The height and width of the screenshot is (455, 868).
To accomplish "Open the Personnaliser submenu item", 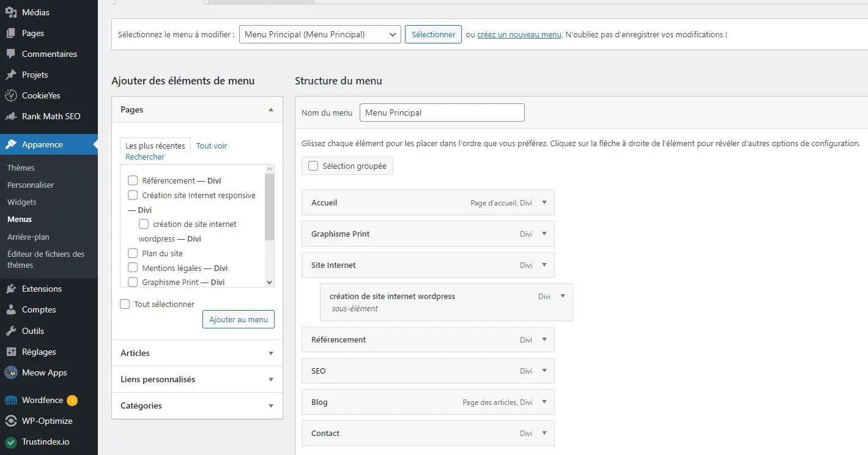I will click(x=31, y=185).
